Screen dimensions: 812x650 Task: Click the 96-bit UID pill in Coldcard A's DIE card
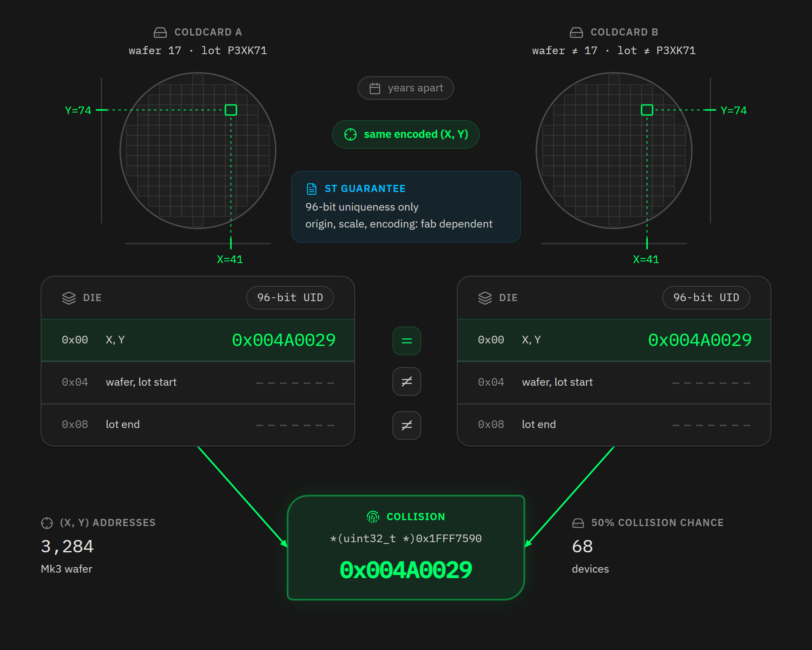pyautogui.click(x=290, y=298)
